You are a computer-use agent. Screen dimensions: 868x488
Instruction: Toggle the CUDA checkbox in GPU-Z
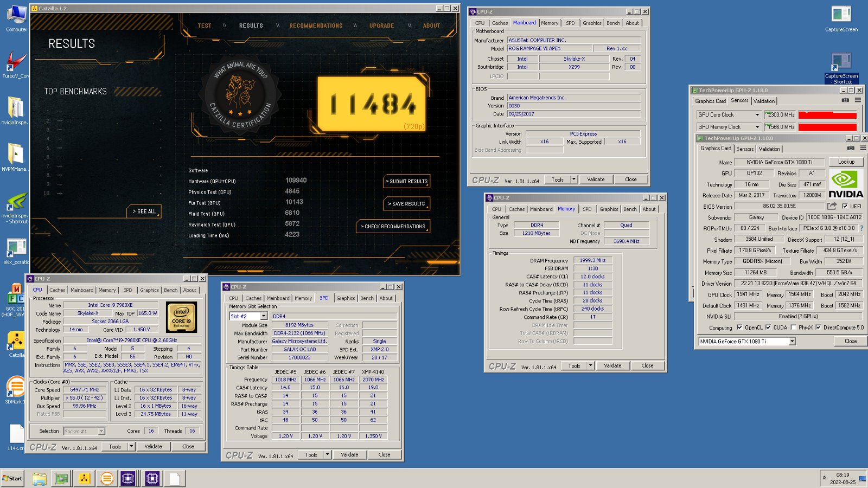click(x=768, y=328)
